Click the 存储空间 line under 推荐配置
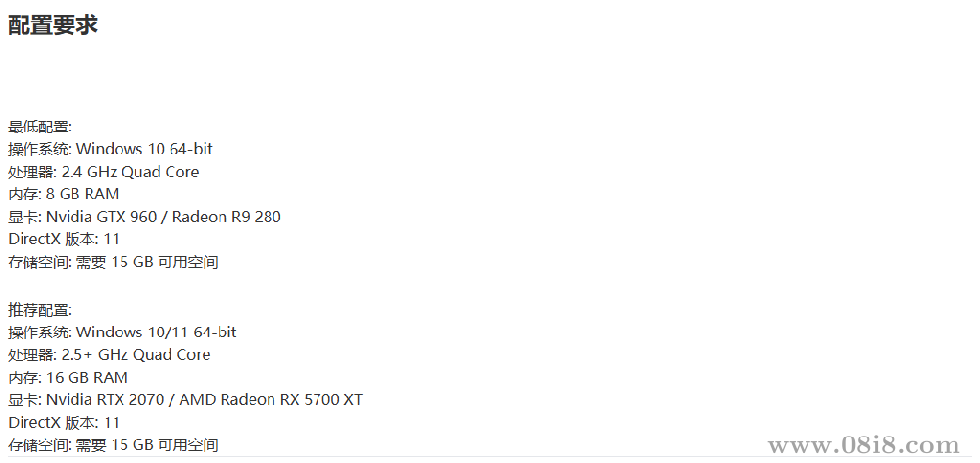Screen dimensions: 980x463 coord(113,445)
